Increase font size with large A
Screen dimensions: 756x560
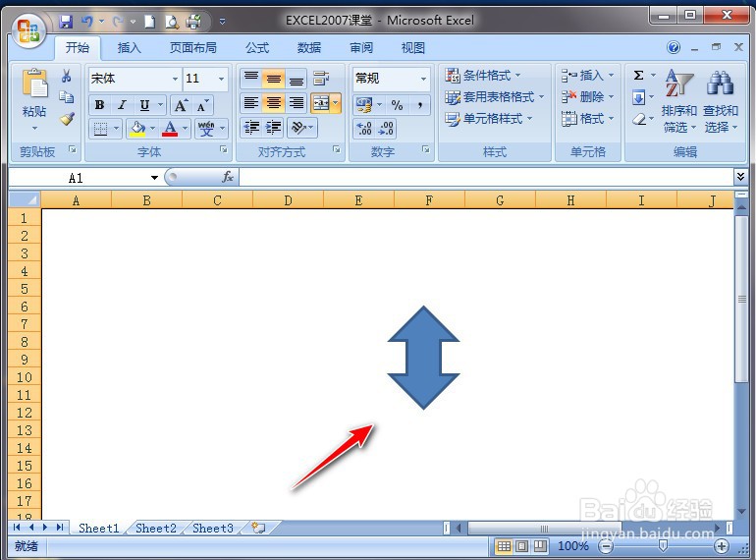click(181, 105)
